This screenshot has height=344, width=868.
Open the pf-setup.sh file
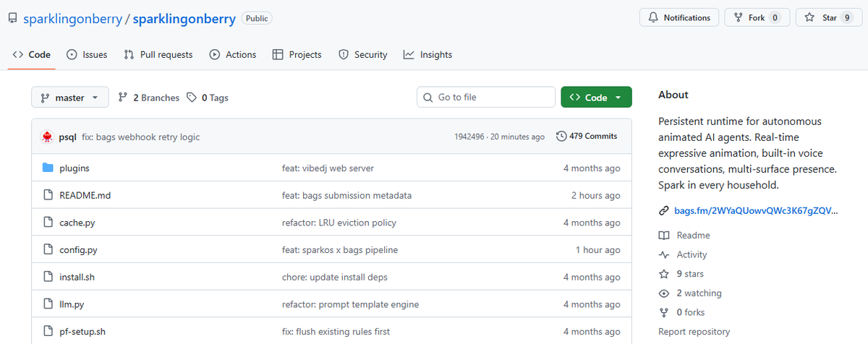82,332
